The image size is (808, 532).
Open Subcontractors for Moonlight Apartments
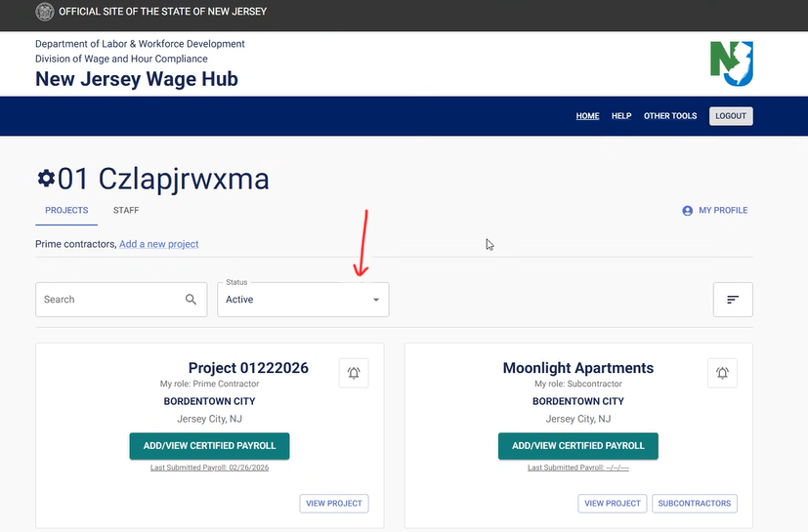point(695,504)
